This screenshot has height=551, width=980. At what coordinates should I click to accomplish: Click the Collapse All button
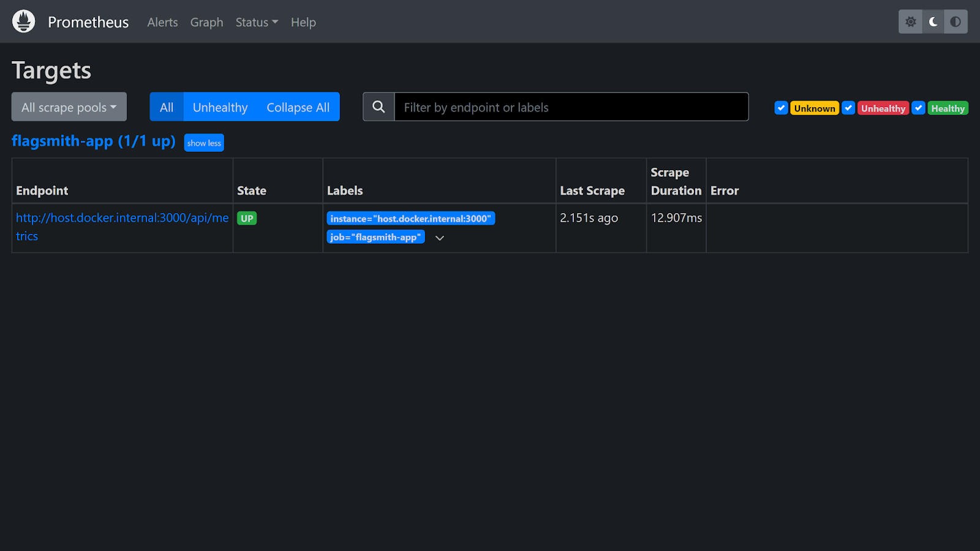pos(298,107)
